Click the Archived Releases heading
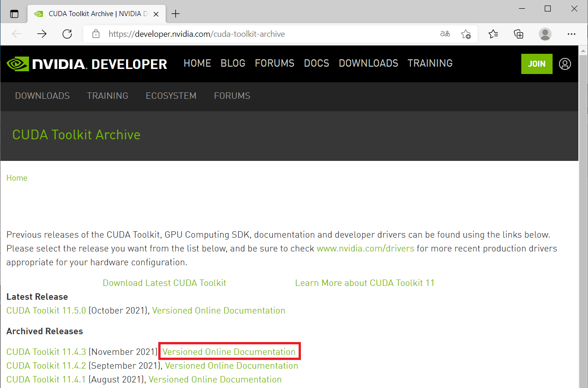This screenshot has height=388, width=588. [x=45, y=331]
